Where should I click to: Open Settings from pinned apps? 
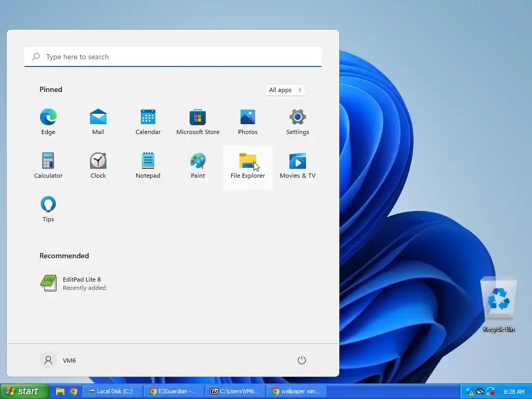(298, 122)
